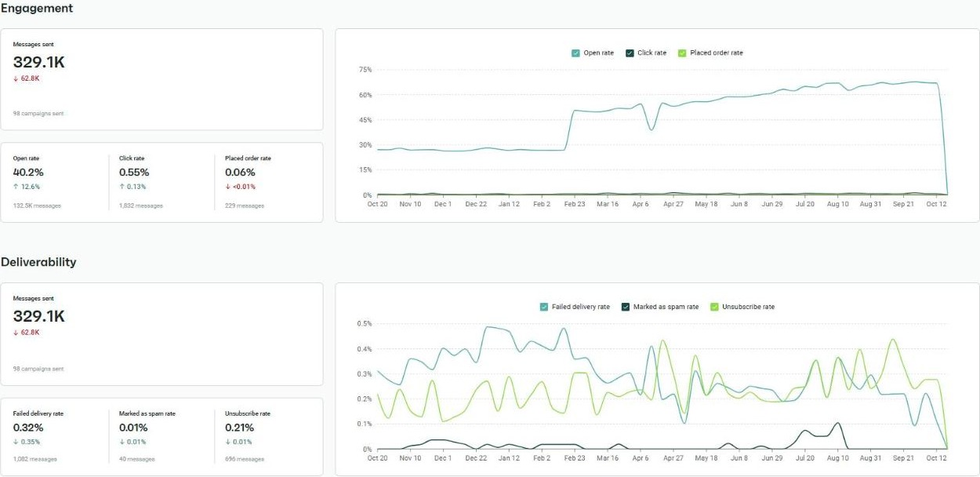Click the 40 messages count
Image resolution: width=980 pixels, height=477 pixels.
(x=136, y=459)
